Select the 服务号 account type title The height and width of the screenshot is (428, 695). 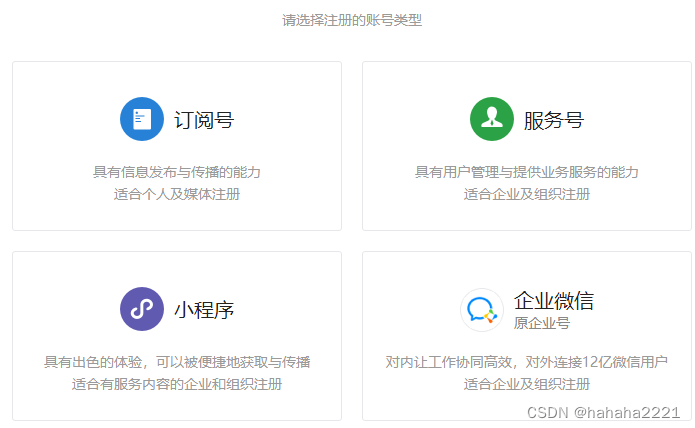pos(554,120)
